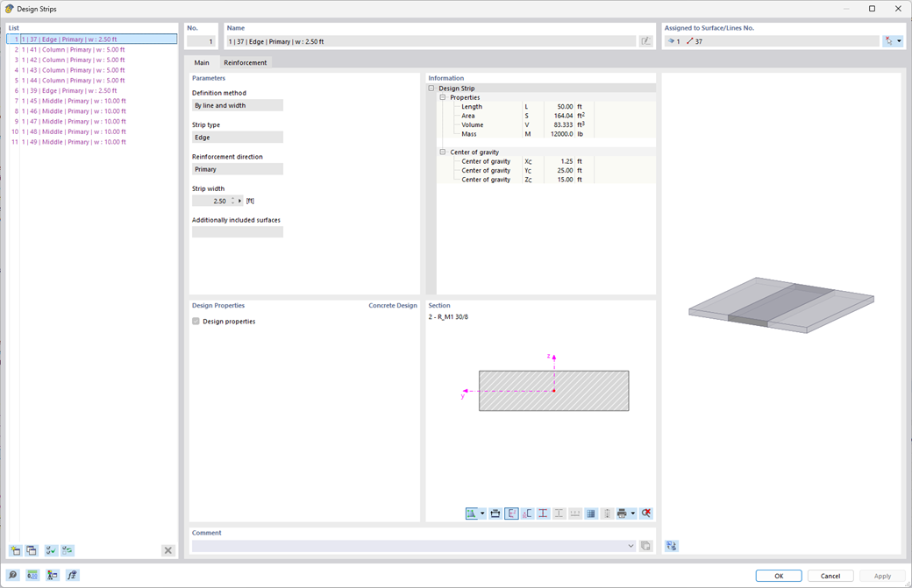Open the section values table view
Screen dimensions: 912x588
tap(590, 513)
